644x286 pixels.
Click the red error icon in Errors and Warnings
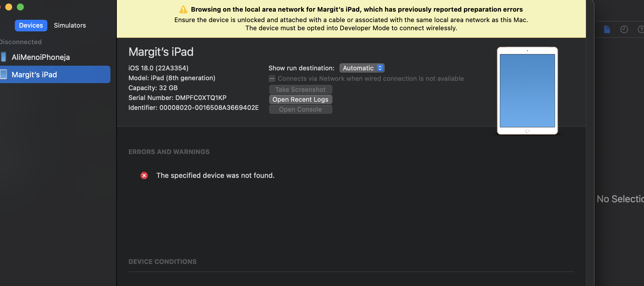point(144,176)
